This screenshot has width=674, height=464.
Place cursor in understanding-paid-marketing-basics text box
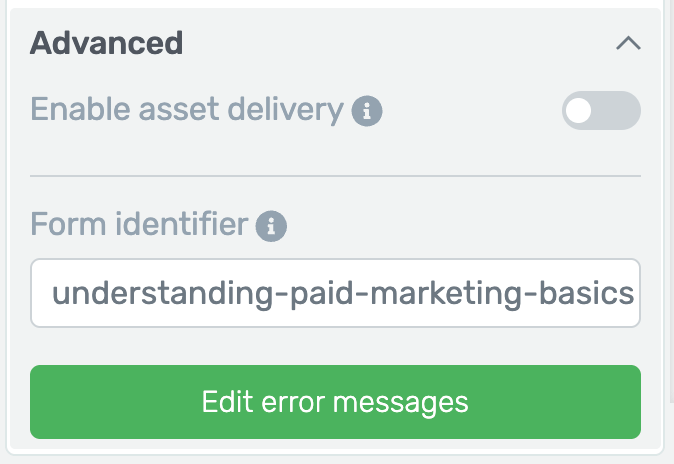tap(335, 293)
